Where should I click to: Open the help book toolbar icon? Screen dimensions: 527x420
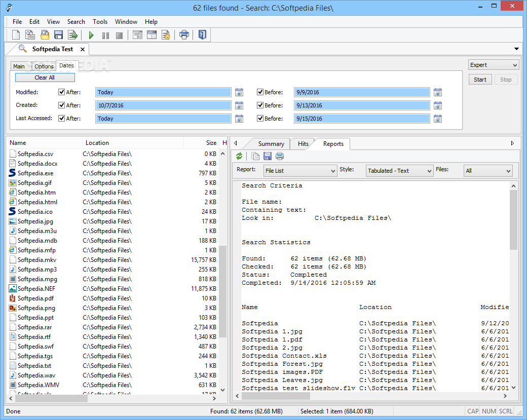[x=202, y=34]
